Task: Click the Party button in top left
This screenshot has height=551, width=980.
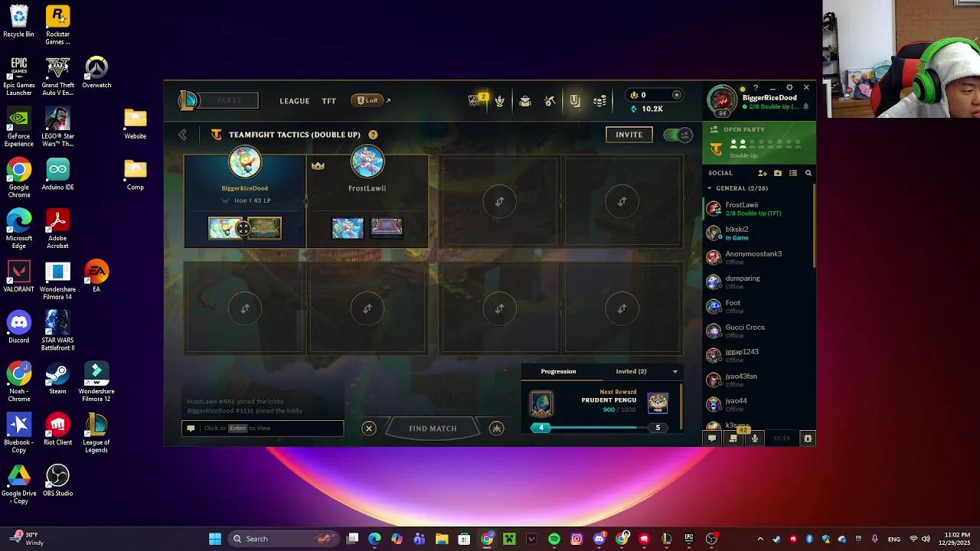Action: [228, 100]
